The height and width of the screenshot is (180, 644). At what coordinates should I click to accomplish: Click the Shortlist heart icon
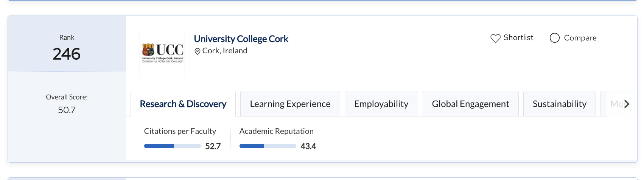click(x=495, y=38)
